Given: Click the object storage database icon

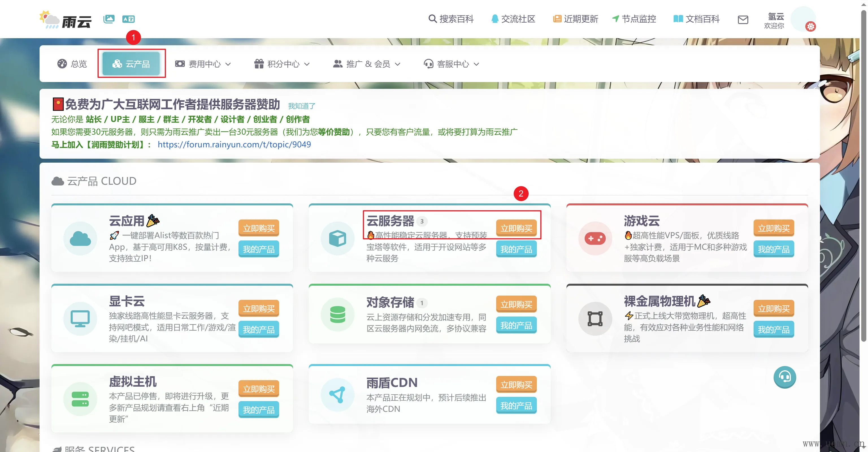Looking at the screenshot, I should [337, 314].
